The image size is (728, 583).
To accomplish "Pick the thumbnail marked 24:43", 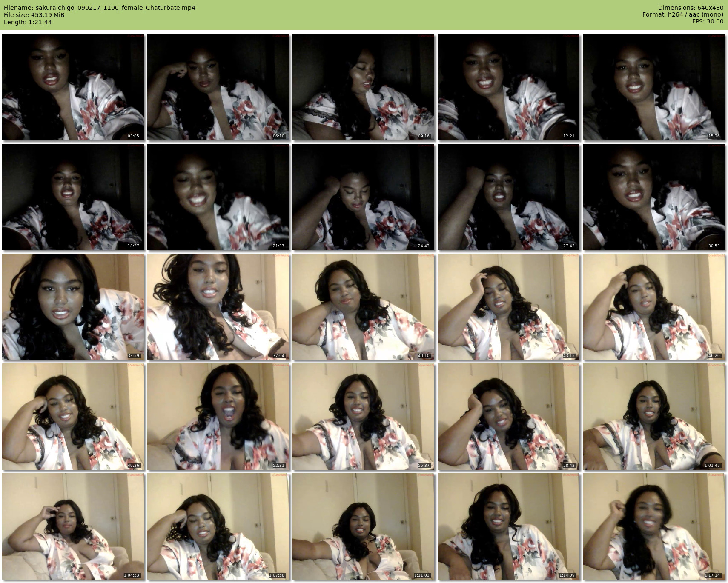I will click(364, 197).
